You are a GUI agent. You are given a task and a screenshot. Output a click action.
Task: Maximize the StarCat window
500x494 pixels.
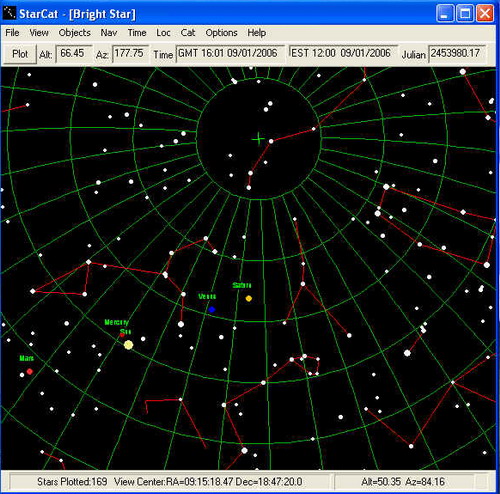tap(465, 14)
